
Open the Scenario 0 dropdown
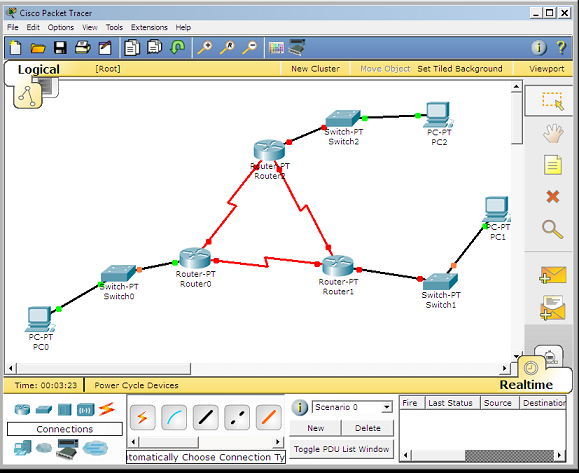(387, 407)
